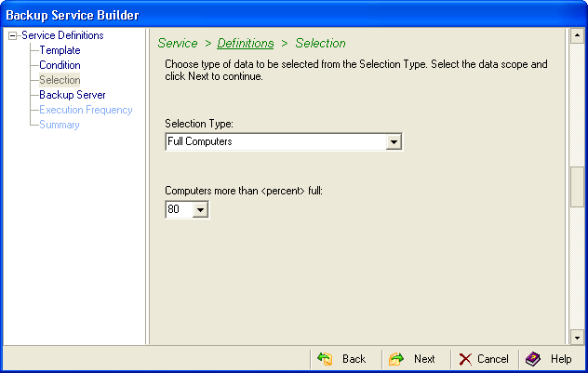Click the Backup Service Builder title bar

(294, 15)
